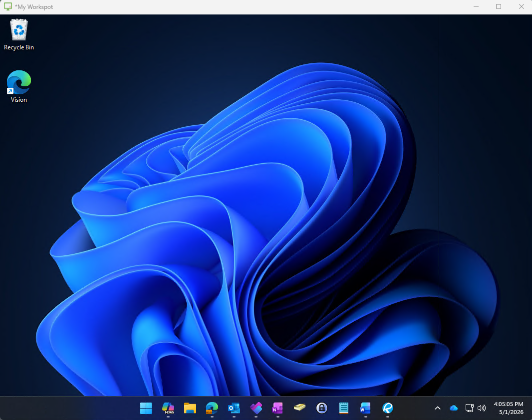Click the date 5/1/2026 in taskbar
The width and height of the screenshot is (532, 420).
(x=511, y=412)
